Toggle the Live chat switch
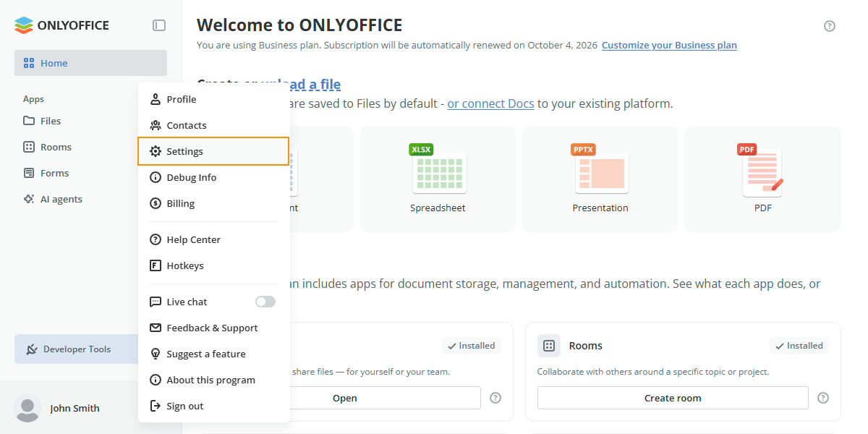The height and width of the screenshot is (434, 868). 265,302
